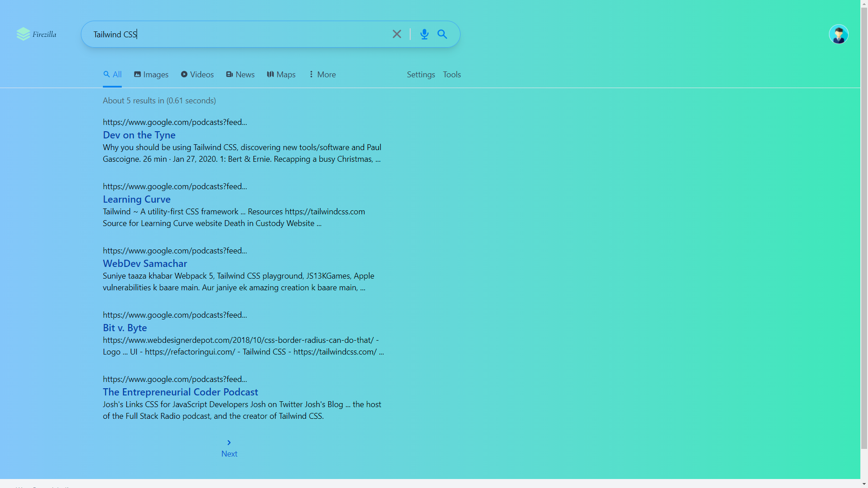Start voice search with the microphone icon
Viewport: 868px width, 488px height.
click(x=424, y=34)
